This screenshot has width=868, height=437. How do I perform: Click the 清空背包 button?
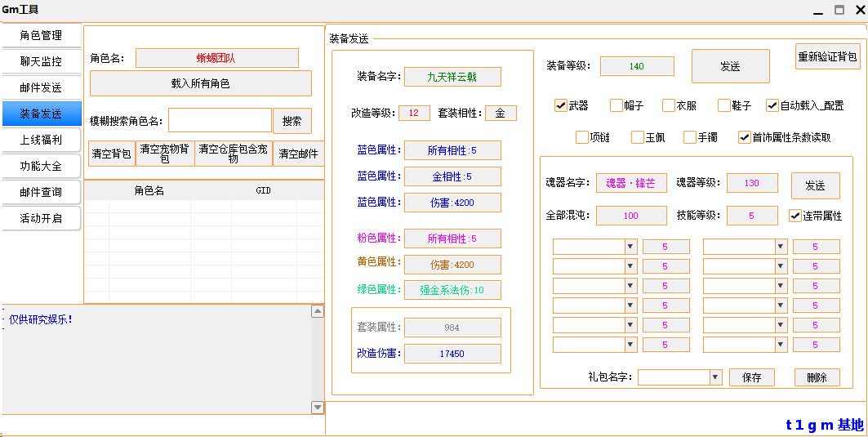tap(112, 154)
